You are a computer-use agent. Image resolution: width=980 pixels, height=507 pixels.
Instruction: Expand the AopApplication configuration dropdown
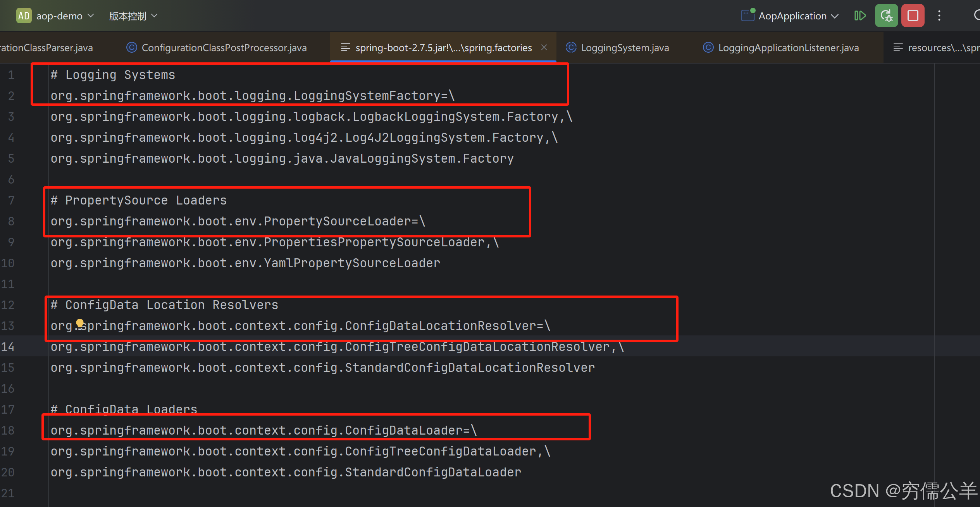tap(835, 16)
